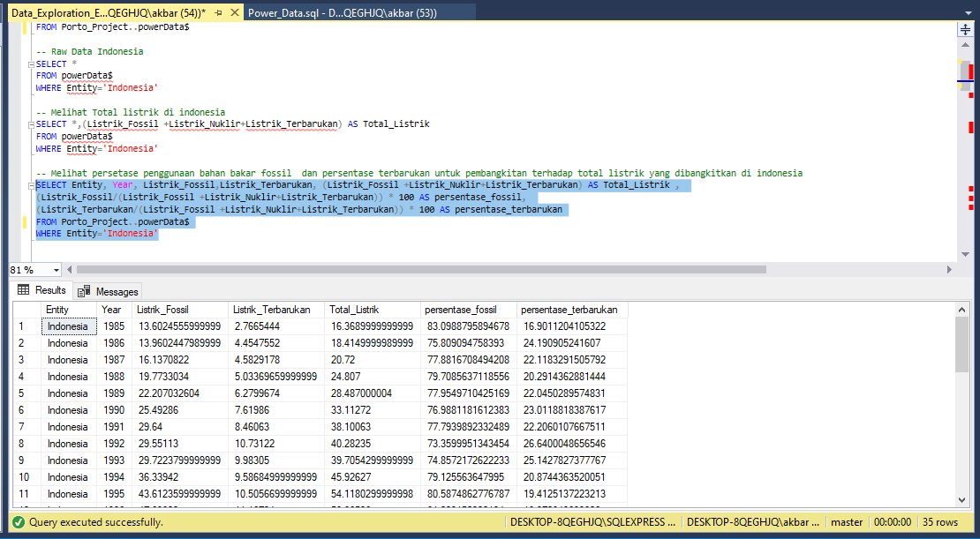
Task: Open the Results tab
Action: pyautogui.click(x=41, y=290)
